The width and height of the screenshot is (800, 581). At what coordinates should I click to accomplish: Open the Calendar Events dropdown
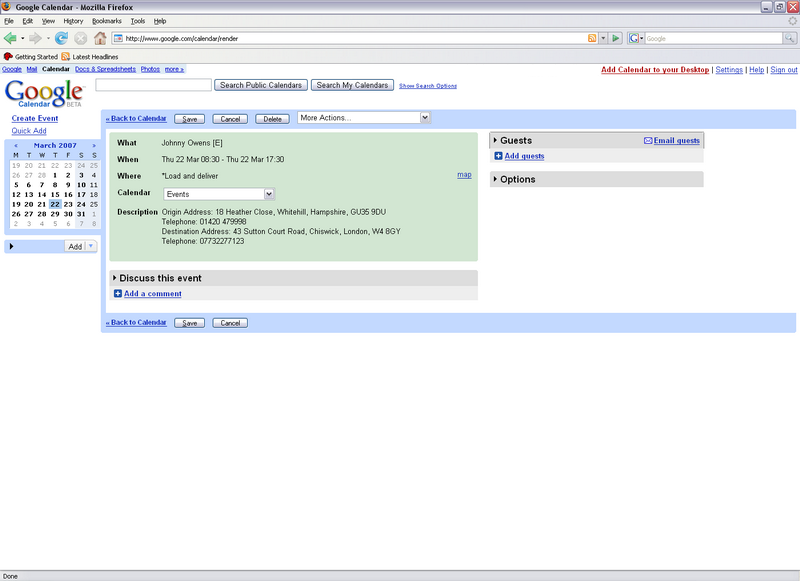(220, 194)
